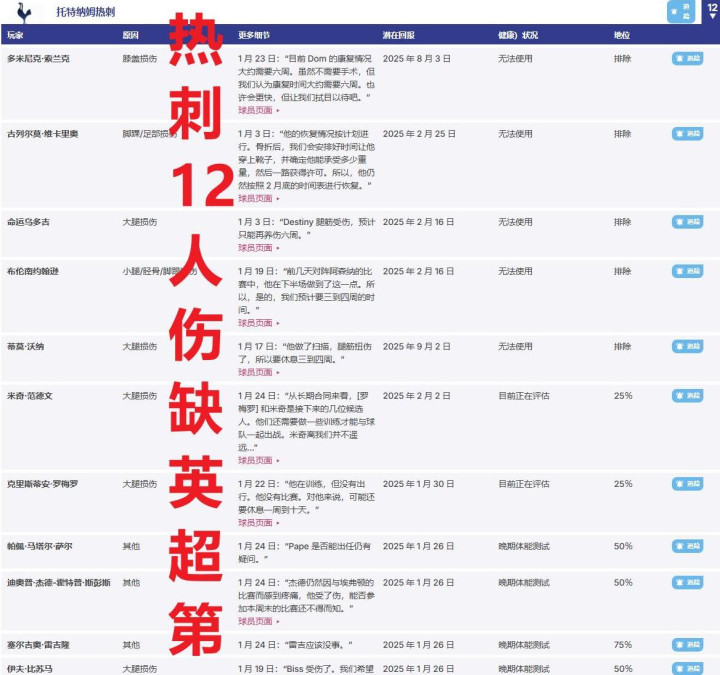
Task: Click follow button for 命运乌多吉 row
Action: click(687, 222)
